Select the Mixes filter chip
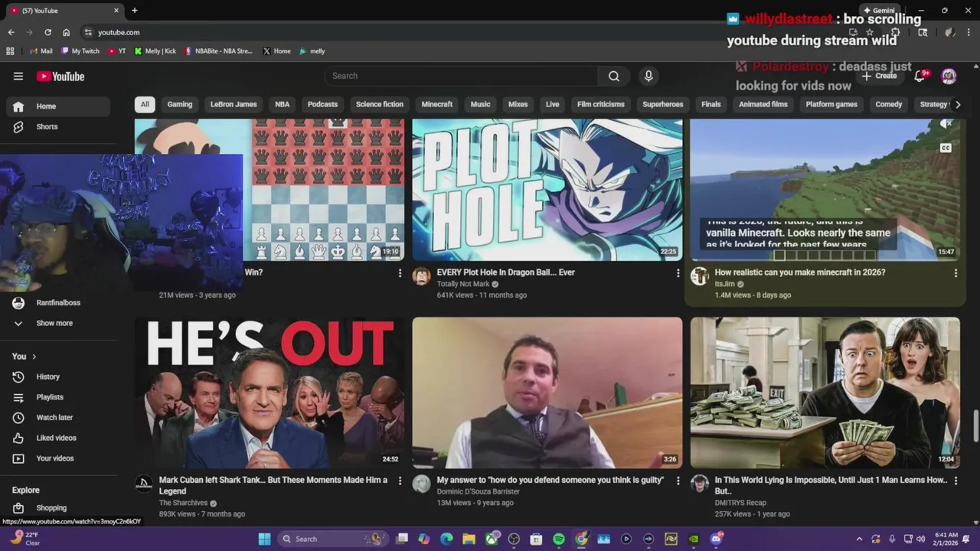The height and width of the screenshot is (551, 980). (x=518, y=104)
